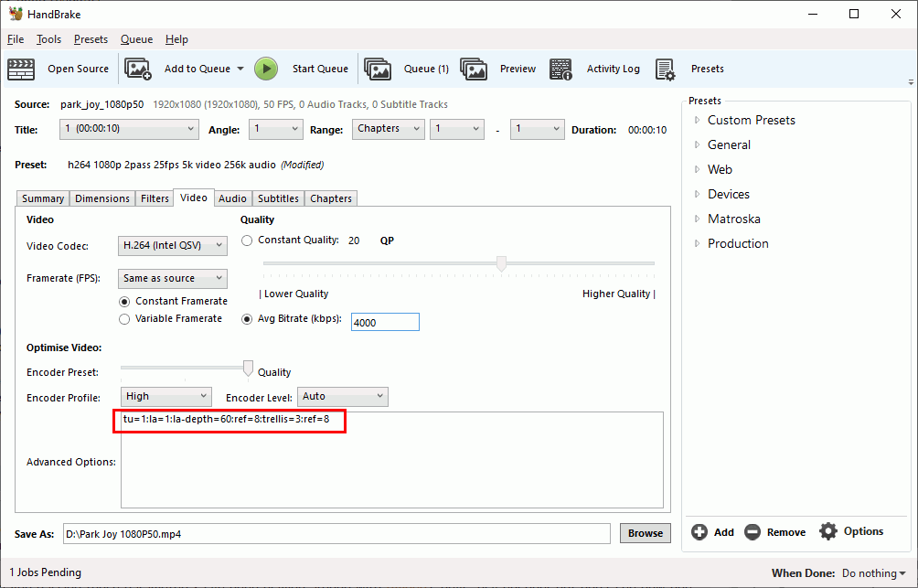Open the Encoder Profile dropdown
Image resolution: width=918 pixels, height=588 pixels.
(166, 397)
